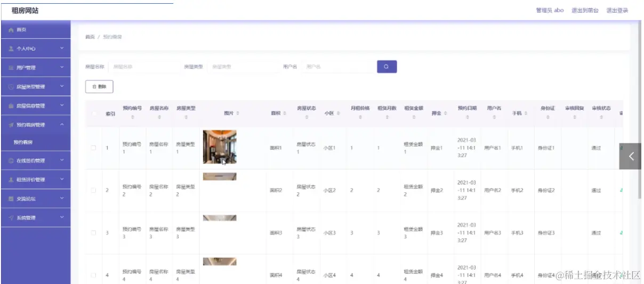Click the list icon beside 用户管理
Image resolution: width=644 pixels, height=284 pixels.
(x=11, y=68)
